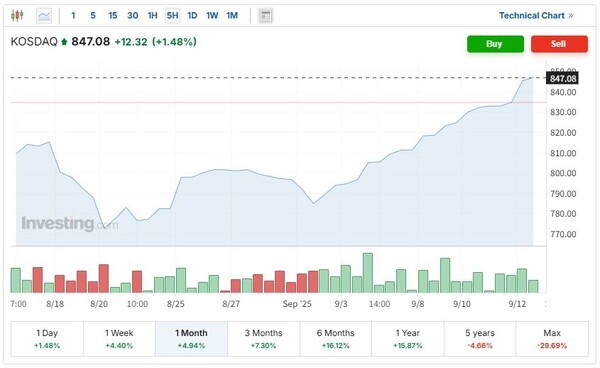
Task: Select the 5 years range tab
Action: [480, 339]
